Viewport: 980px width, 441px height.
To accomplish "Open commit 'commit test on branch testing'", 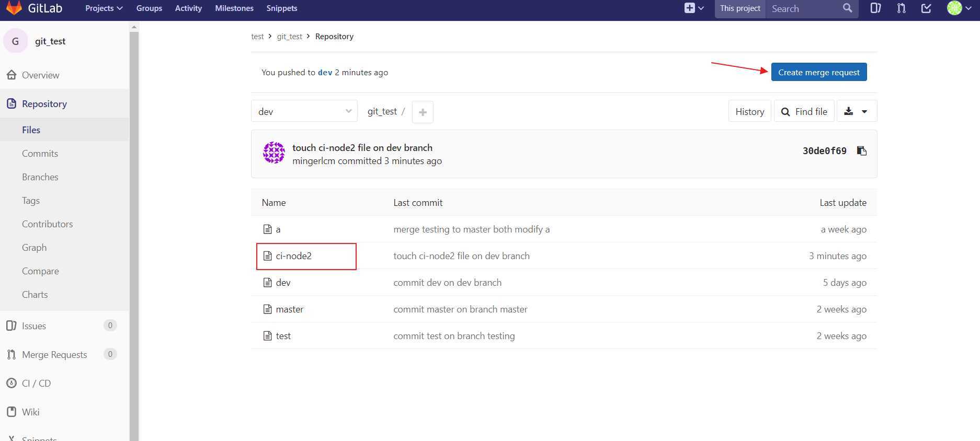I will [454, 335].
